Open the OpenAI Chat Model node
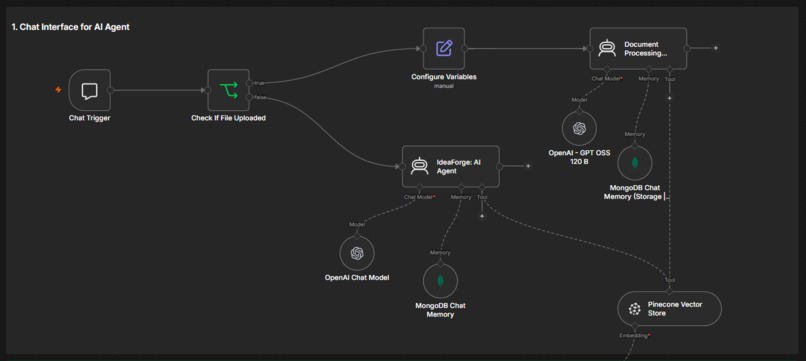The height and width of the screenshot is (361, 806). click(x=357, y=253)
